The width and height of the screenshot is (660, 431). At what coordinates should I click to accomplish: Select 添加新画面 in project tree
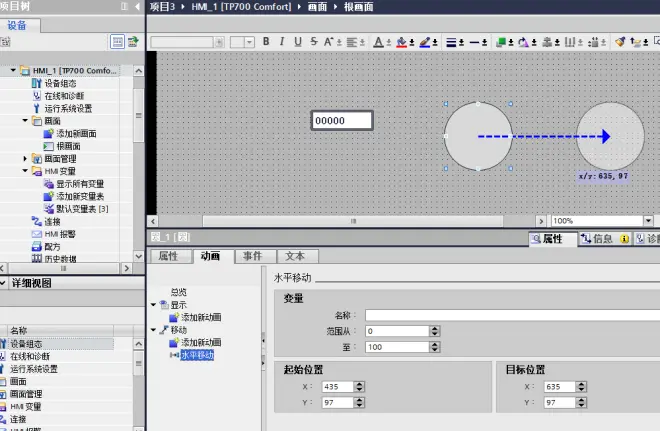tap(76, 133)
